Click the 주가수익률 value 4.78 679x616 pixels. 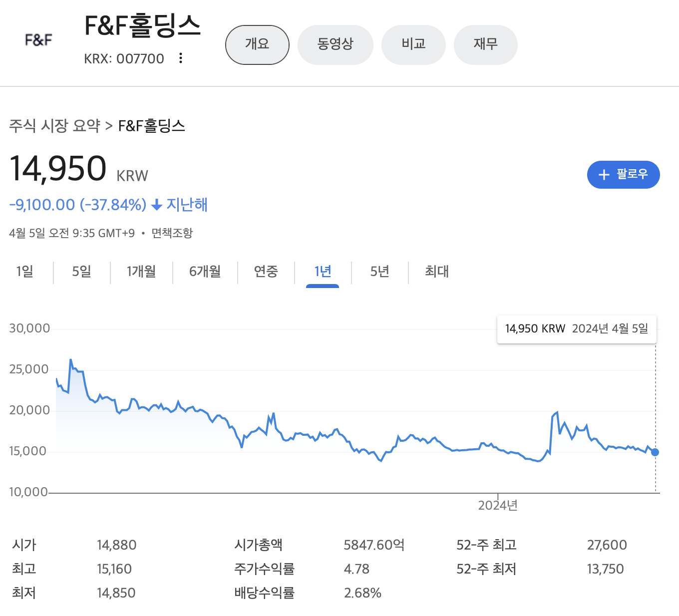point(356,569)
